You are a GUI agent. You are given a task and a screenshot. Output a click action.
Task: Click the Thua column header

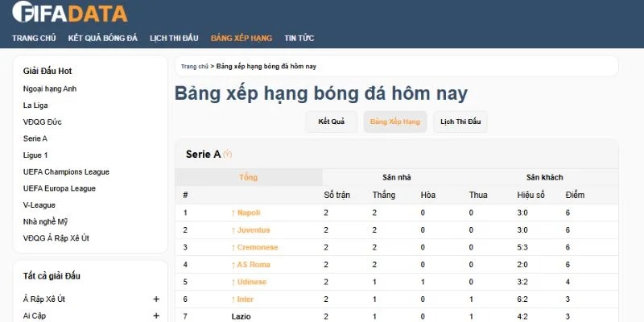[x=478, y=195]
